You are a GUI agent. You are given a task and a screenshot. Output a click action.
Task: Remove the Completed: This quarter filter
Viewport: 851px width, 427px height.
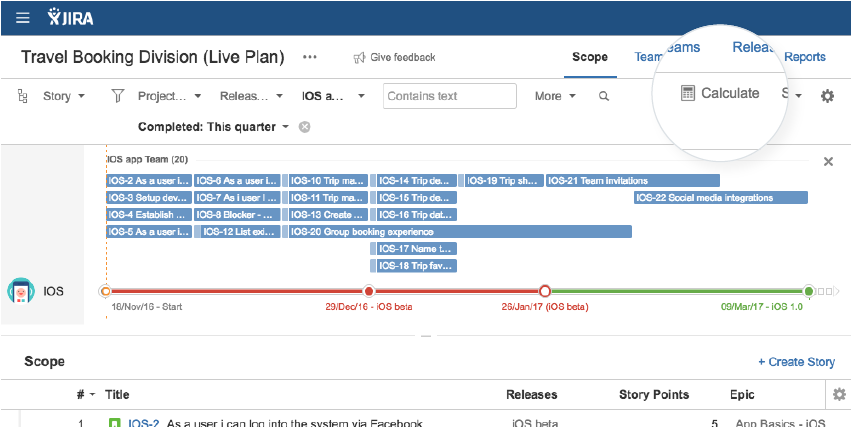pyautogui.click(x=305, y=127)
